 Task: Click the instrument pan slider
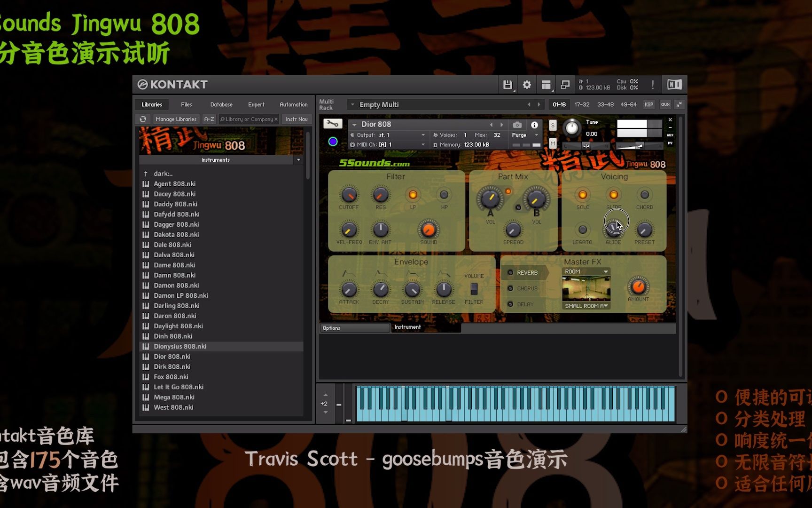[586, 146]
